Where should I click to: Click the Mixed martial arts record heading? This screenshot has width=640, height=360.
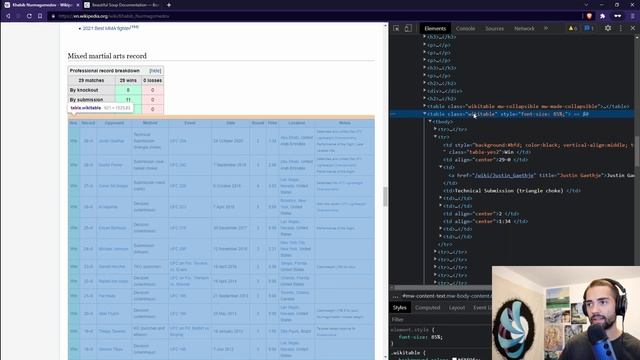point(107,56)
